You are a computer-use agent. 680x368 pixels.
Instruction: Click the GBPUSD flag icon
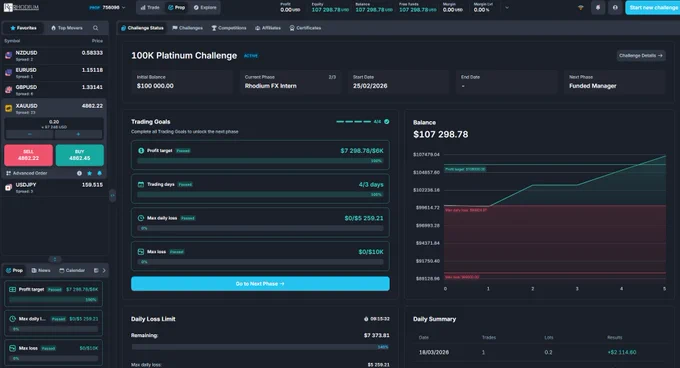click(8, 90)
